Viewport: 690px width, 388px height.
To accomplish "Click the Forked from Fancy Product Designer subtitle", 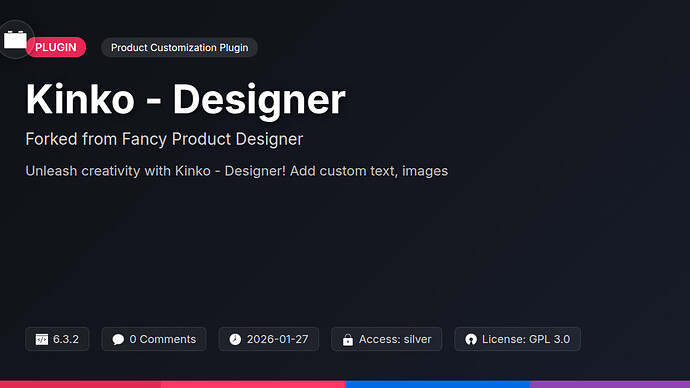I will tap(164, 139).
